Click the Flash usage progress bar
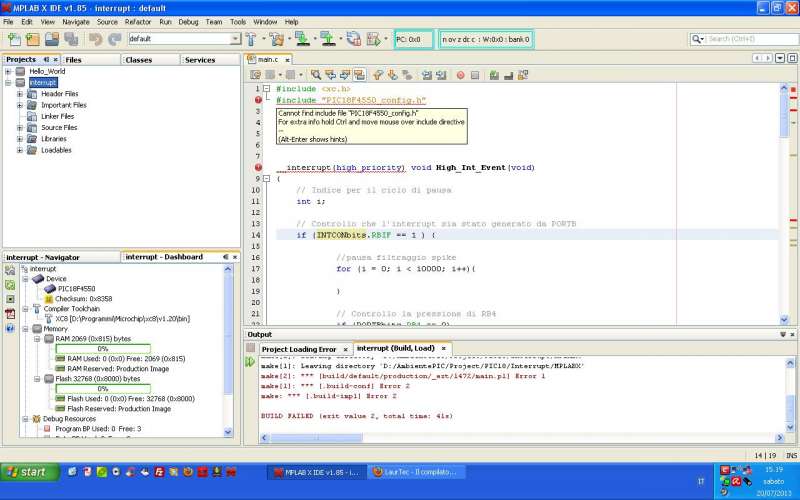The height and width of the screenshot is (500, 800). pos(103,389)
